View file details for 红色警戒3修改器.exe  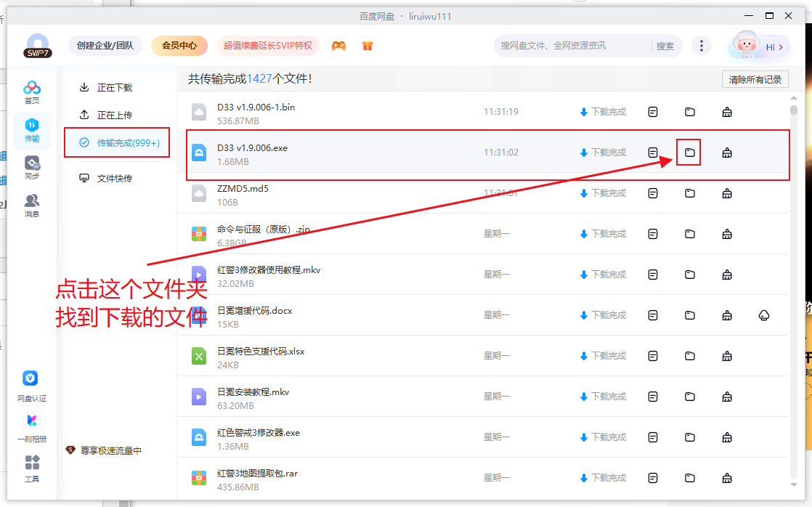(x=652, y=437)
